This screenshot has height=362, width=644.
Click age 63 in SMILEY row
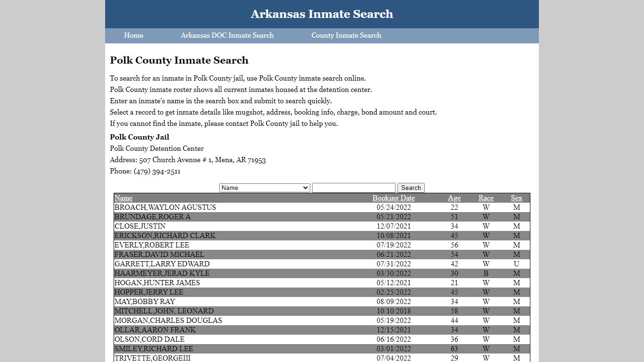[x=454, y=349]
